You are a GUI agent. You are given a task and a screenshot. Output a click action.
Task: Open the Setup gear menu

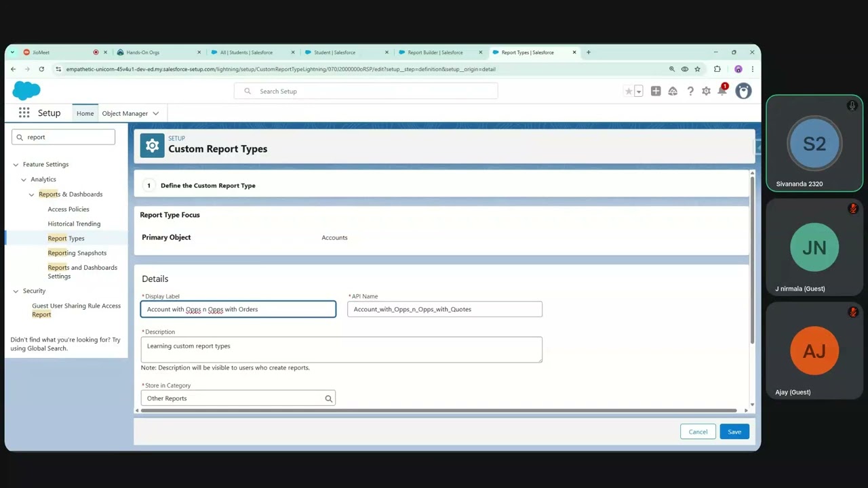tap(707, 91)
